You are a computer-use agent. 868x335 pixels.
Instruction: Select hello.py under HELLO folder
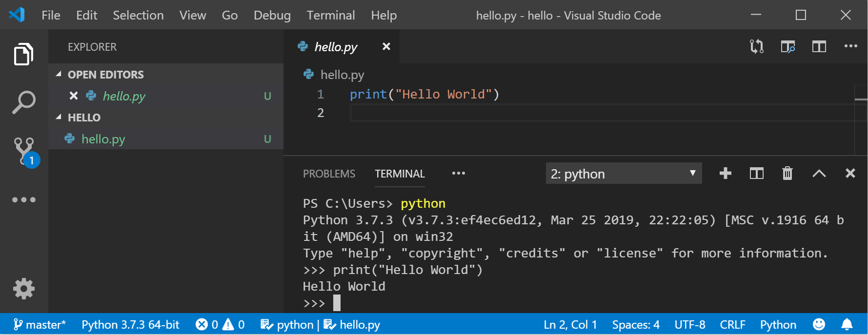[x=103, y=139]
